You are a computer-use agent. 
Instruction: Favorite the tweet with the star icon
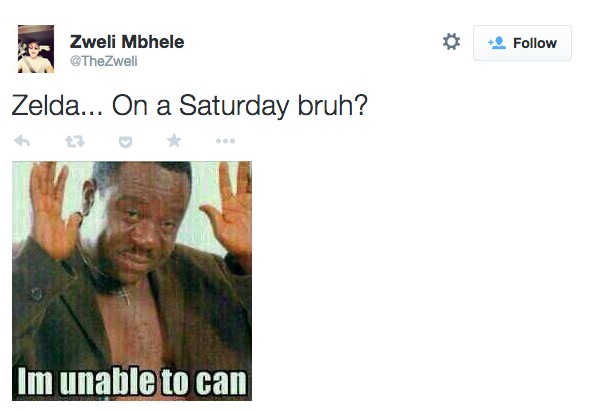pyautogui.click(x=174, y=141)
